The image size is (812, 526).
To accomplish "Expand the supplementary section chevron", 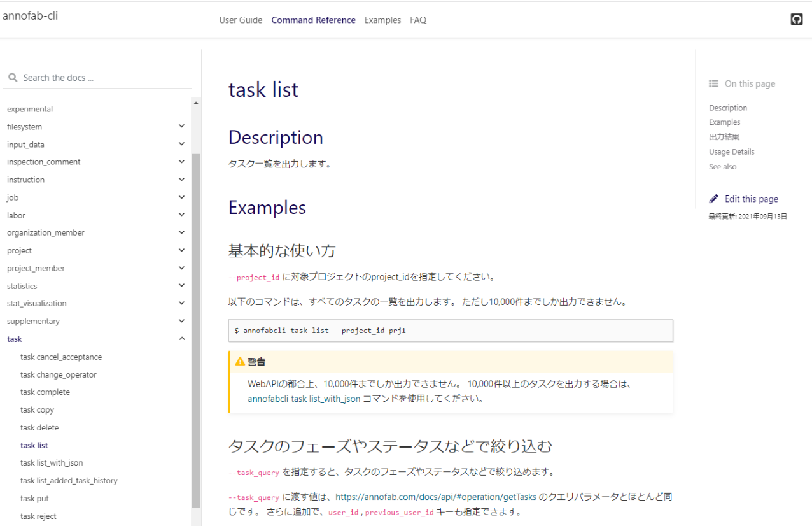I will pyautogui.click(x=182, y=321).
